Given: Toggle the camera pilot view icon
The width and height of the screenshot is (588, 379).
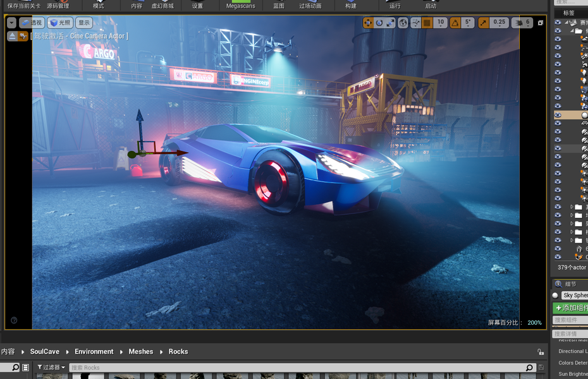Looking at the screenshot, I should click(23, 36).
